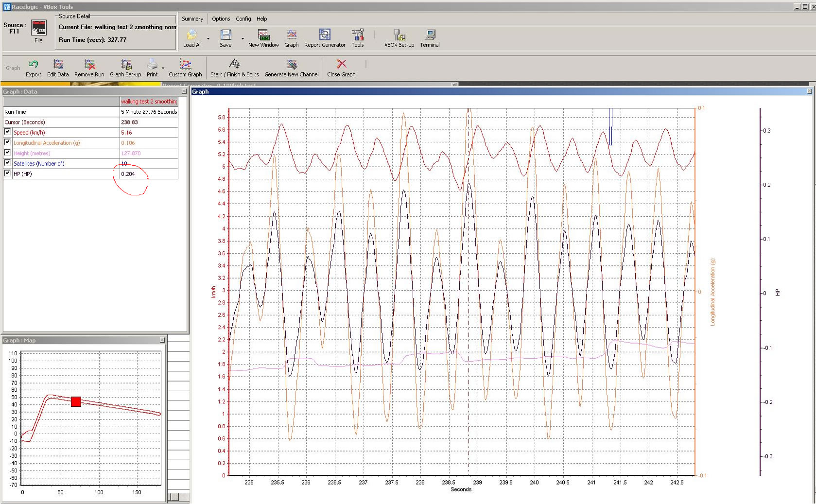Expand the Save dropdown arrow
The width and height of the screenshot is (816, 504).
coord(243,38)
